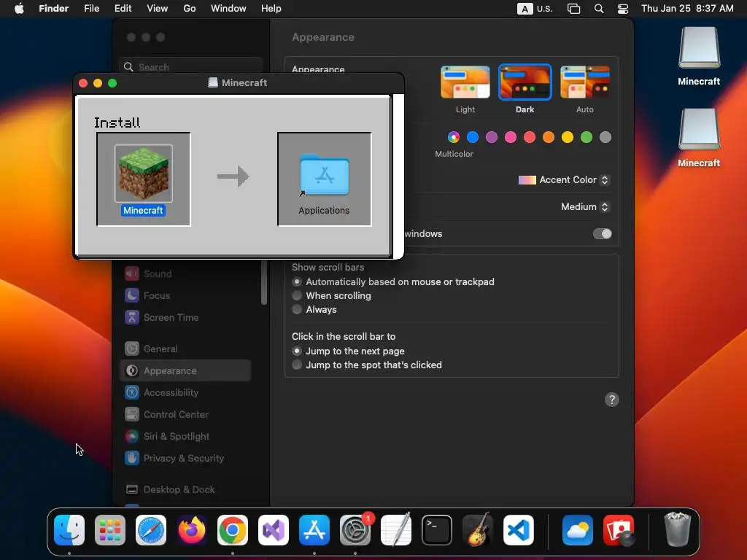Open Weather app from the Dock
747x560 pixels.
578,530
